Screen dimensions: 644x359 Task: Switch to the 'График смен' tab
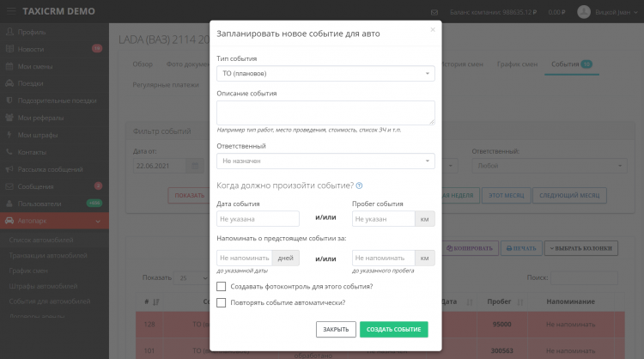coord(519,64)
